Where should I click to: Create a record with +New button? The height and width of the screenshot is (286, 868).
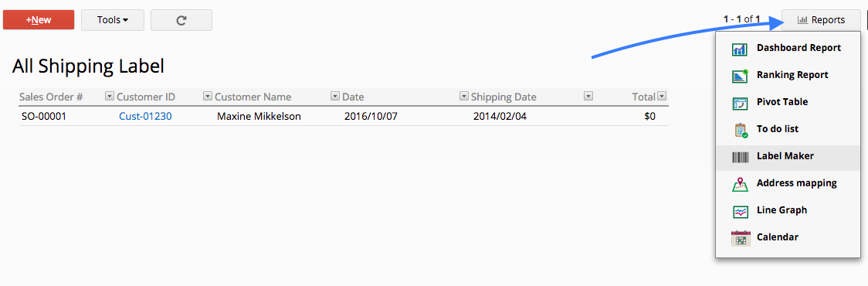(39, 20)
